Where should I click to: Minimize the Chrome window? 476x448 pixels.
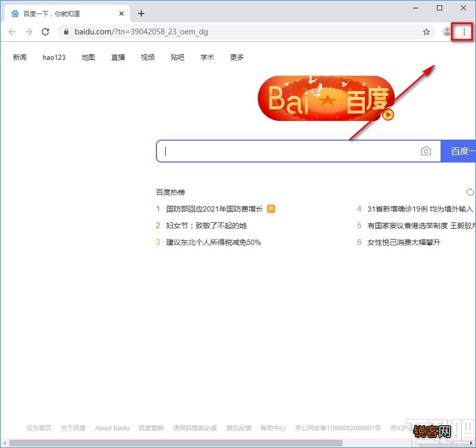[416, 8]
